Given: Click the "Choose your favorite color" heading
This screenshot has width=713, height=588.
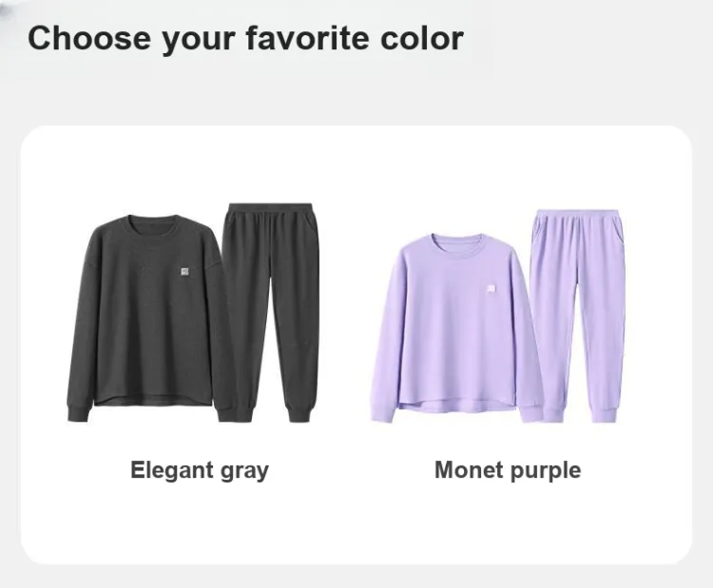Looking at the screenshot, I should [245, 38].
